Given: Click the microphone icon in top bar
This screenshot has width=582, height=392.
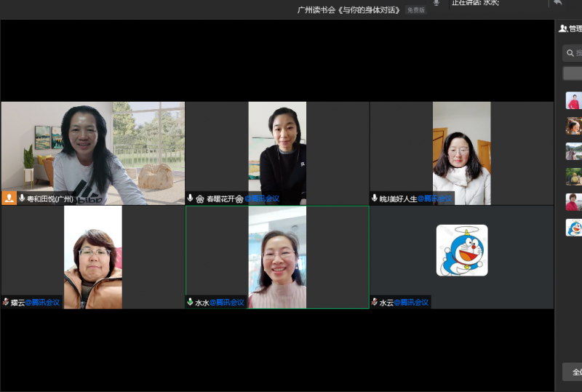Looking at the screenshot, I should (x=436, y=3).
